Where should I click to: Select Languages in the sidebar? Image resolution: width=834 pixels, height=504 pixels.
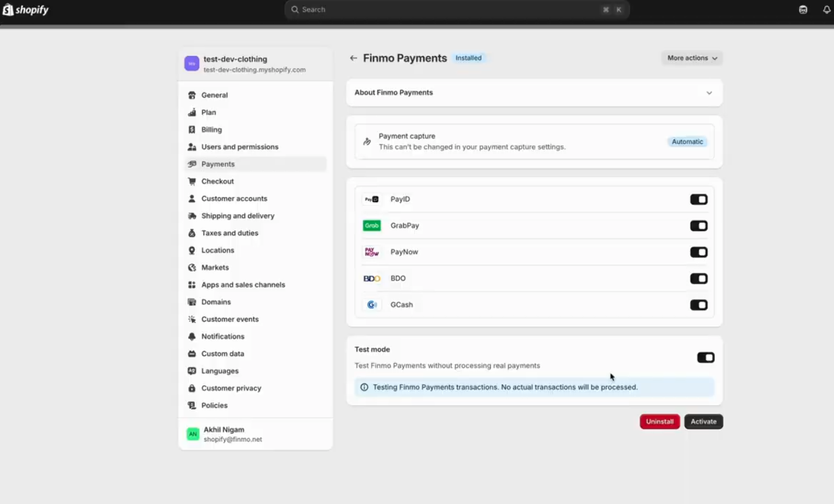pos(255,371)
